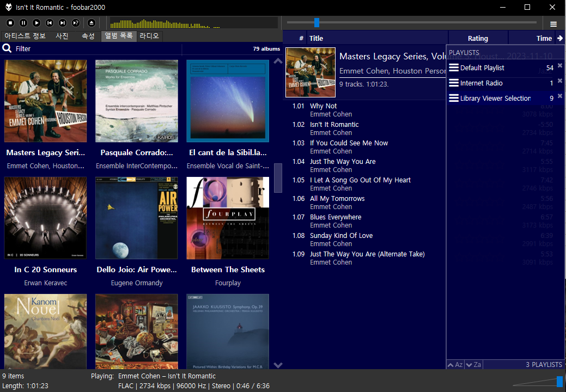Open the hamburger menu at top right
Viewport: 566px width, 392px height.
(x=552, y=23)
